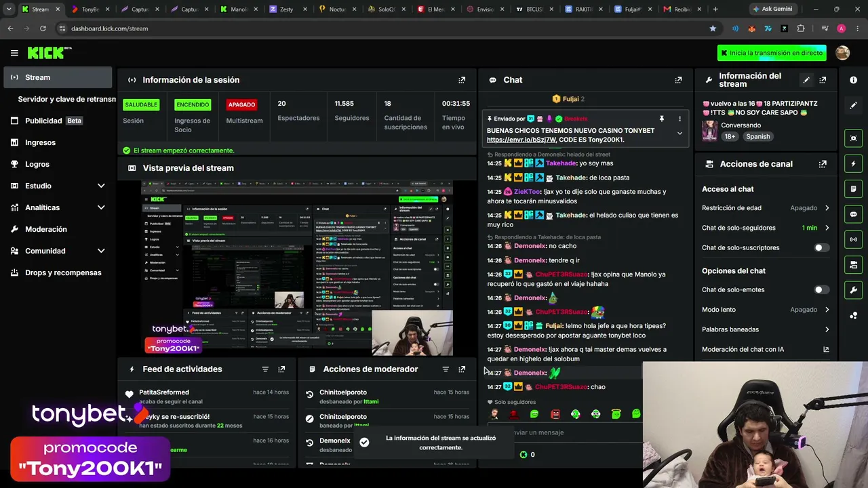868x488 pixels.
Task: Click the info circle icon in right rail
Action: pyautogui.click(x=853, y=80)
